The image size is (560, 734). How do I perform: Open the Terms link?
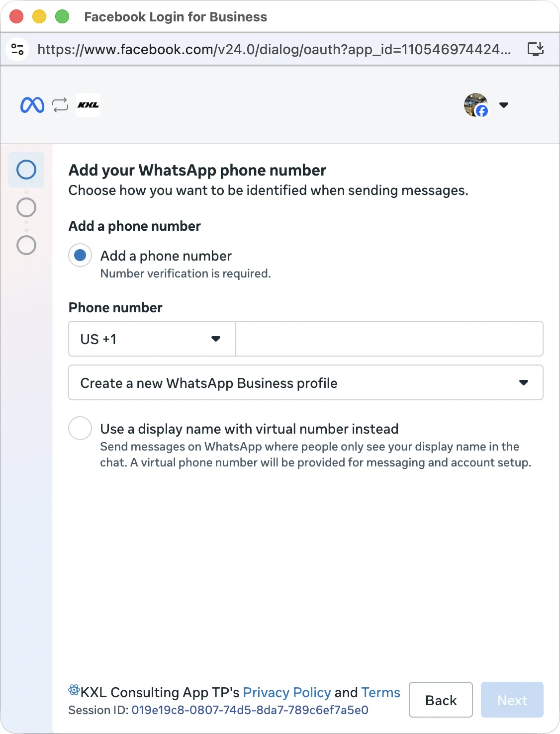coord(381,692)
